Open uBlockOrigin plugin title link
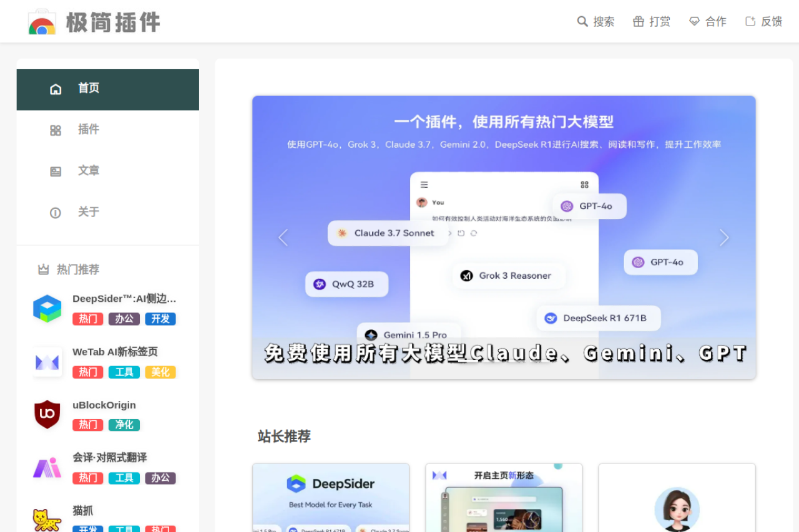 point(104,405)
